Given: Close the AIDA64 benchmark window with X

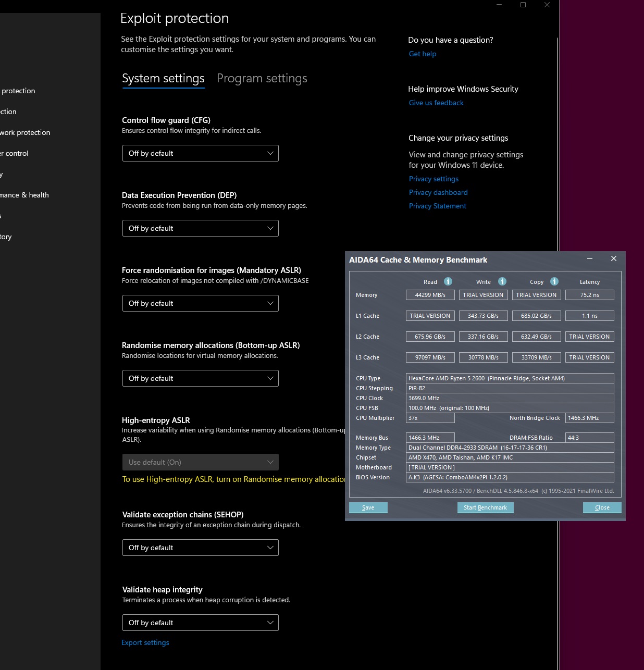Looking at the screenshot, I should click(614, 259).
